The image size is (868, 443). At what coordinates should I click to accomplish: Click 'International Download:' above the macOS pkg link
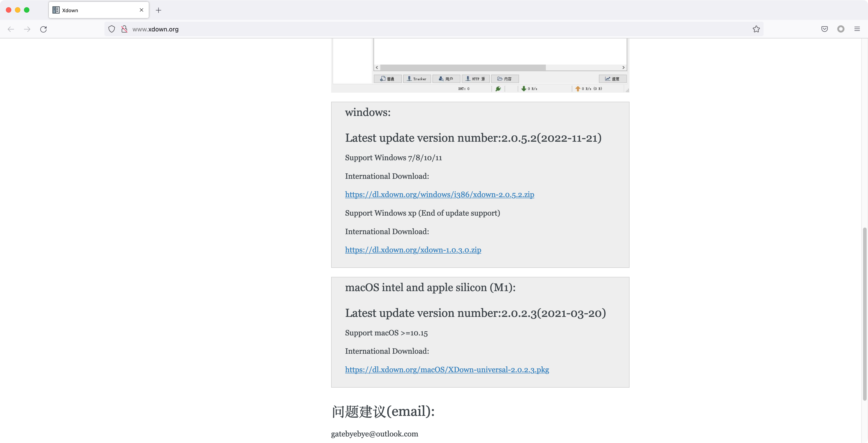[387, 351]
